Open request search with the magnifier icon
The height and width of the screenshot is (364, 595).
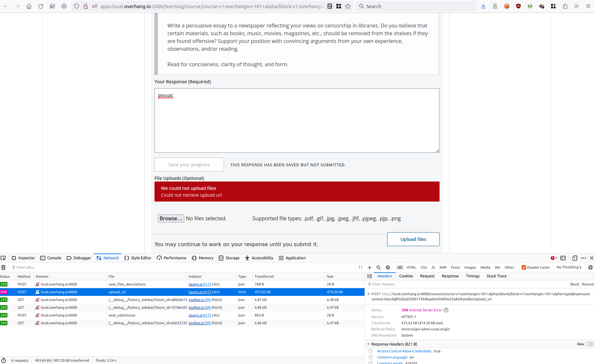(x=378, y=267)
